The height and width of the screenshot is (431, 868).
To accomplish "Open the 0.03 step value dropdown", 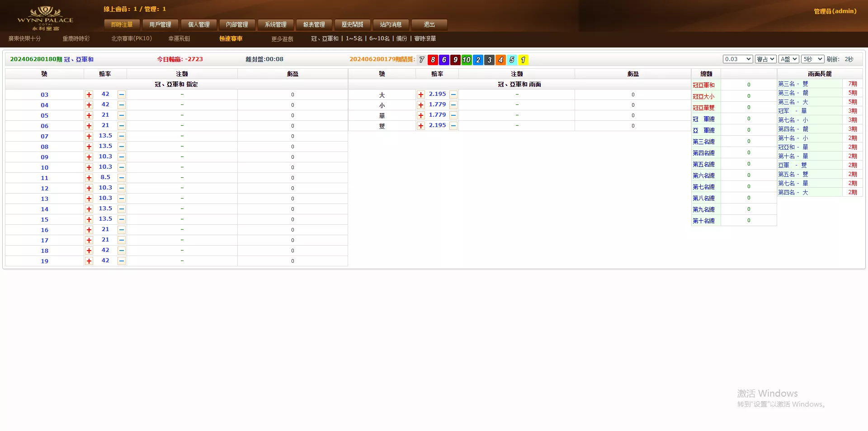I will tap(737, 59).
